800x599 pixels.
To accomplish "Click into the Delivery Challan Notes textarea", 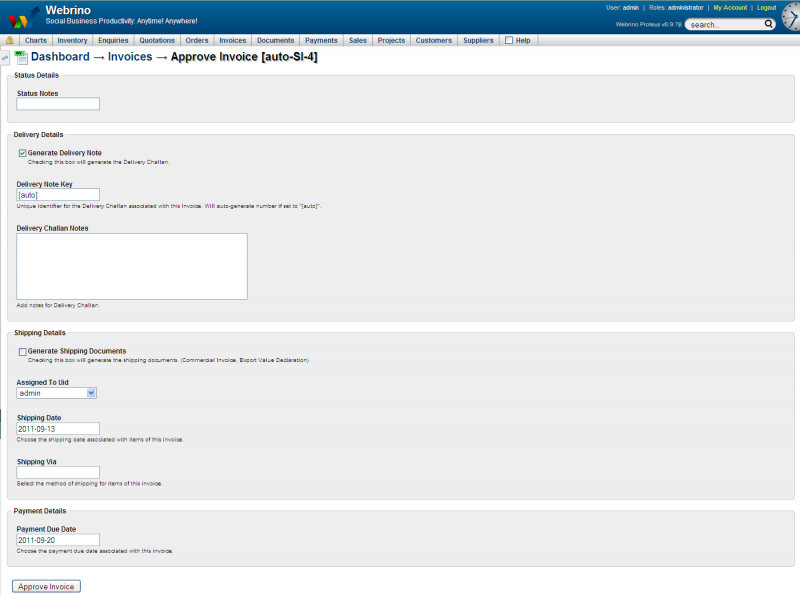I will [x=132, y=266].
